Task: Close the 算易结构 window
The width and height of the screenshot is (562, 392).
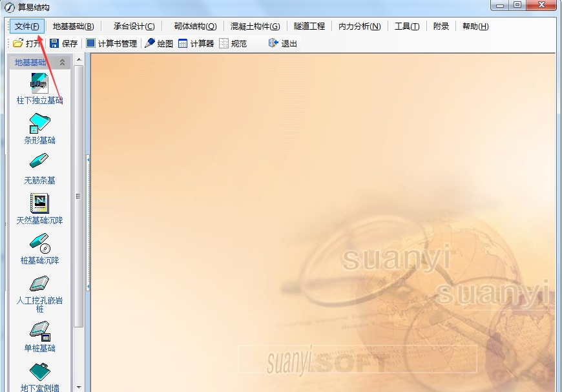Action: (541, 5)
